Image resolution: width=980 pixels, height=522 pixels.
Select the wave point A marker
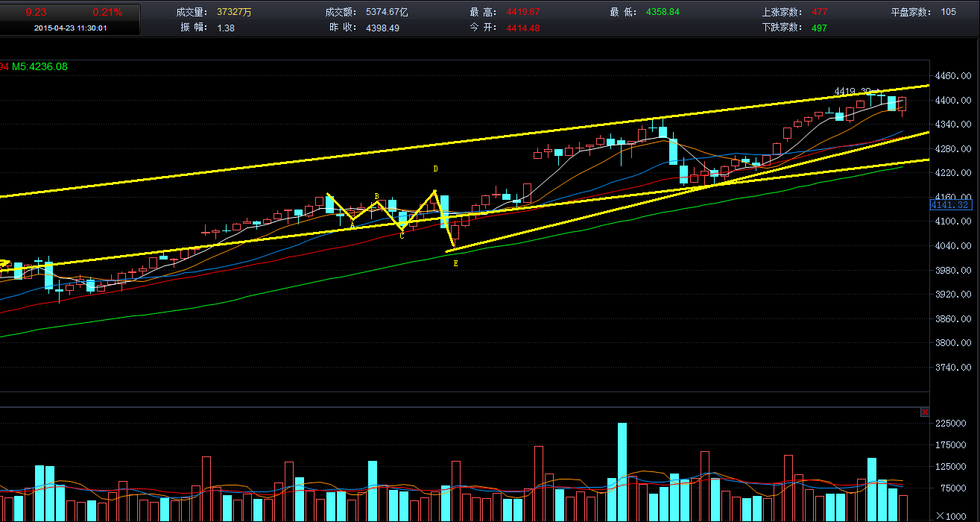click(x=353, y=225)
